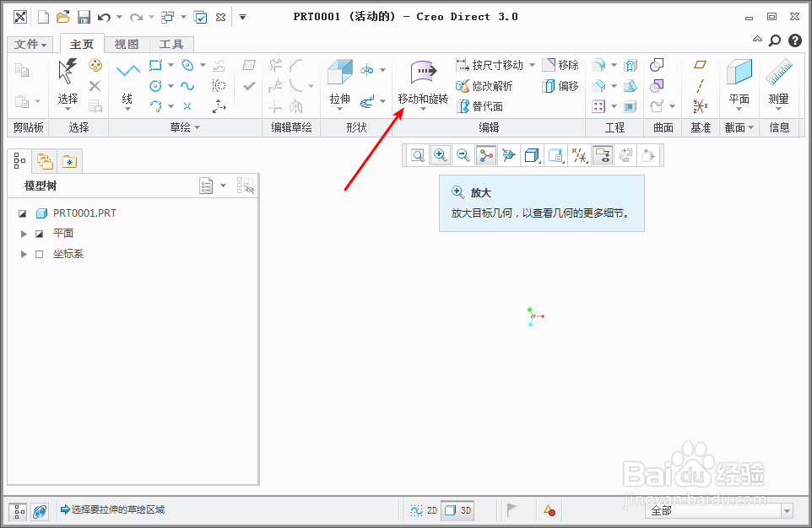Switch to the 工具 tab
The image size is (812, 528).
point(171,45)
